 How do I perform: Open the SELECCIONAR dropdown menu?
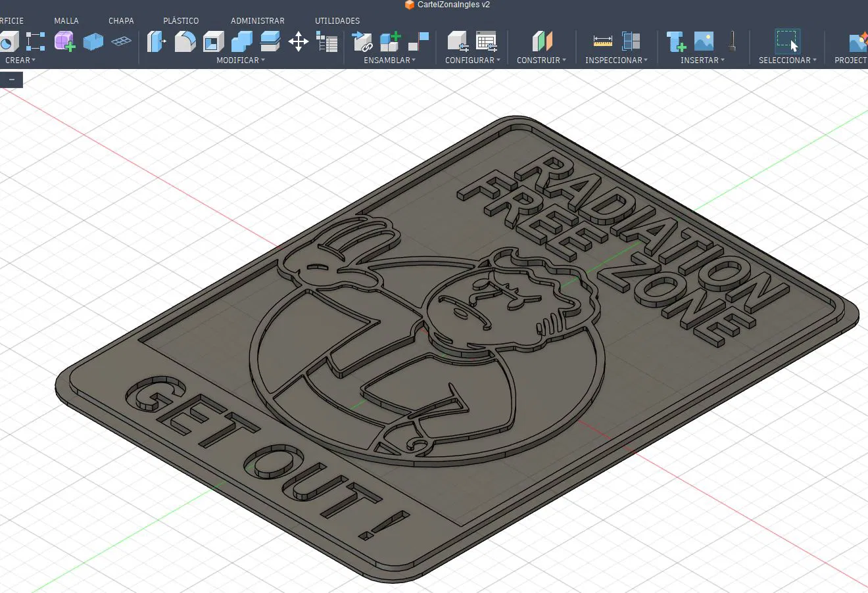(x=788, y=60)
